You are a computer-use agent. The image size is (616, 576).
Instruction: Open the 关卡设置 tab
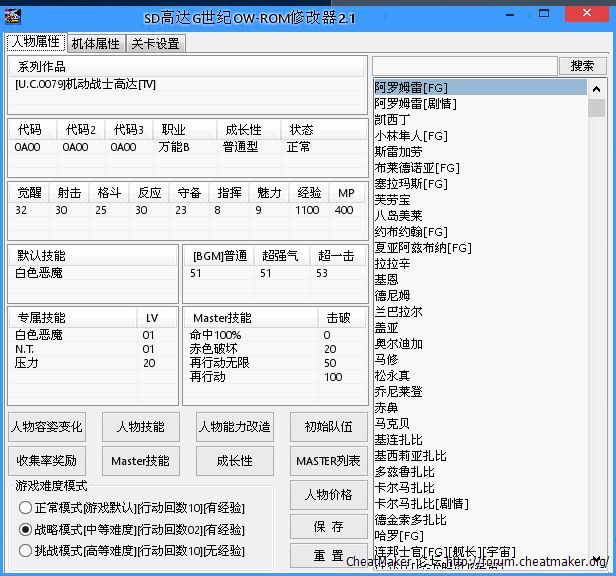tap(156, 44)
